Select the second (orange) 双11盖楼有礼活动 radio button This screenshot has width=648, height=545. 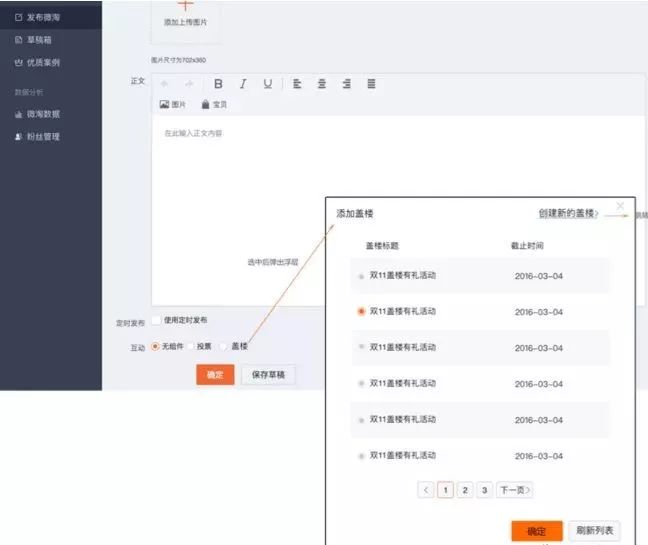(x=361, y=311)
